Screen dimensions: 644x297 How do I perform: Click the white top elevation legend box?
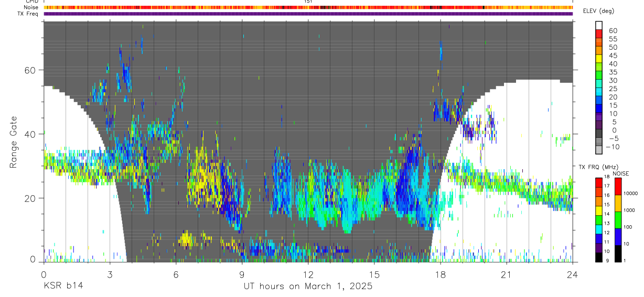[x=599, y=26]
